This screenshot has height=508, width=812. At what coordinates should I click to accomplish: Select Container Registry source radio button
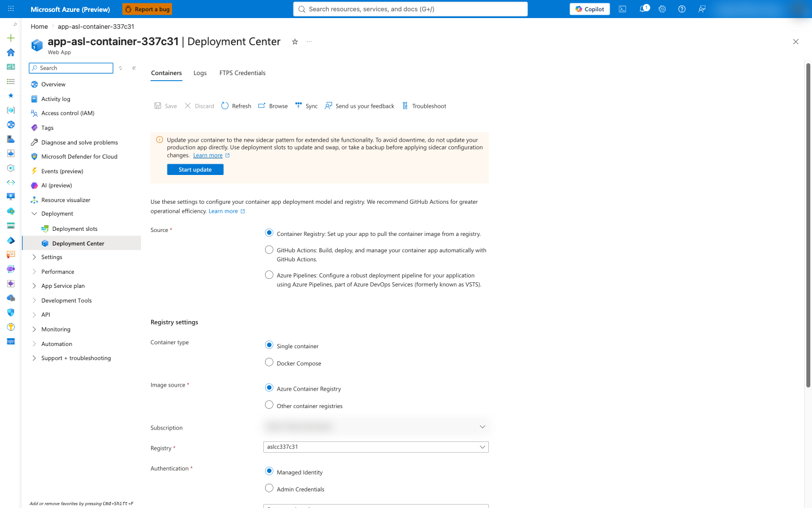269,233
